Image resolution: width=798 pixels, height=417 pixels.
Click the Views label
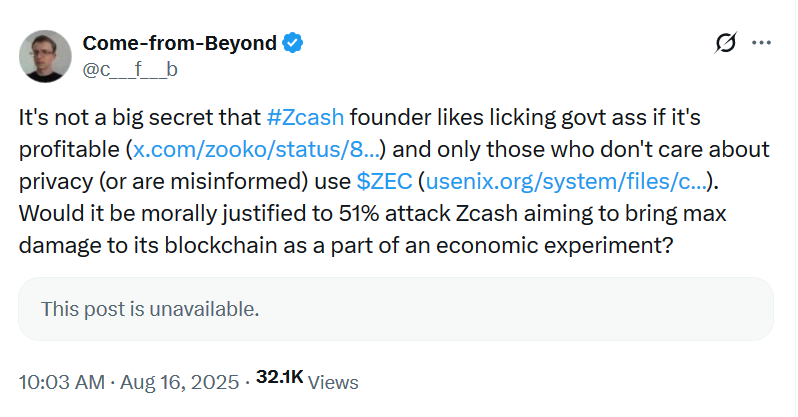[x=333, y=382]
